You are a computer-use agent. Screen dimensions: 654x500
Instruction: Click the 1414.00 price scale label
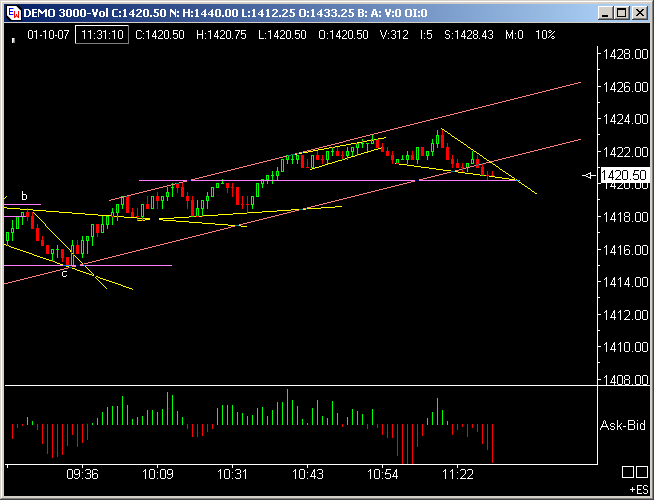tap(626, 282)
